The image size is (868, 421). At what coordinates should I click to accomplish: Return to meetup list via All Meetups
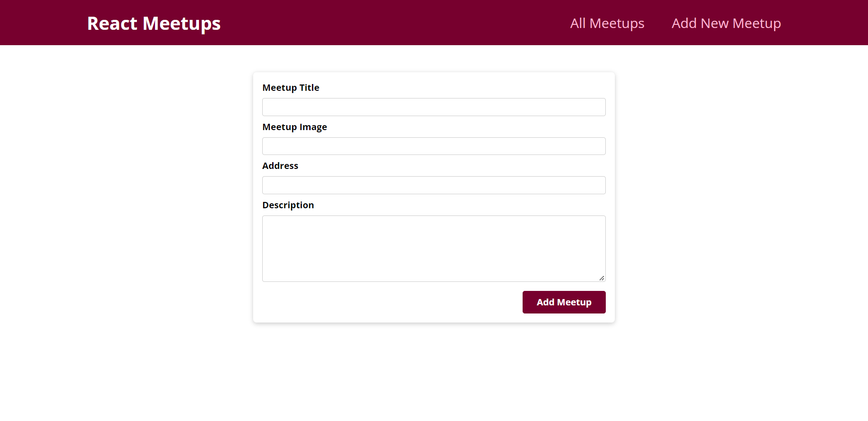607,23
